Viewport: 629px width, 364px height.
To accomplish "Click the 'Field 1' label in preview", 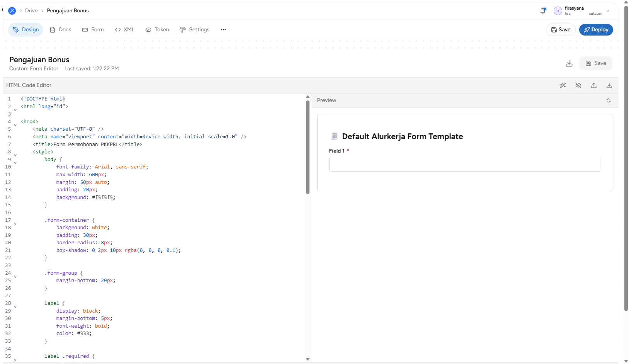I will click(x=337, y=151).
